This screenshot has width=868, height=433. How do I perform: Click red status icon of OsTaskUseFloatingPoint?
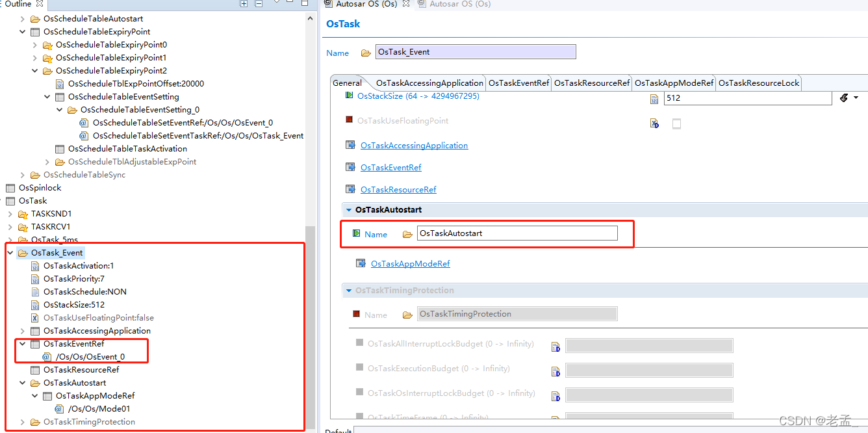tap(349, 120)
